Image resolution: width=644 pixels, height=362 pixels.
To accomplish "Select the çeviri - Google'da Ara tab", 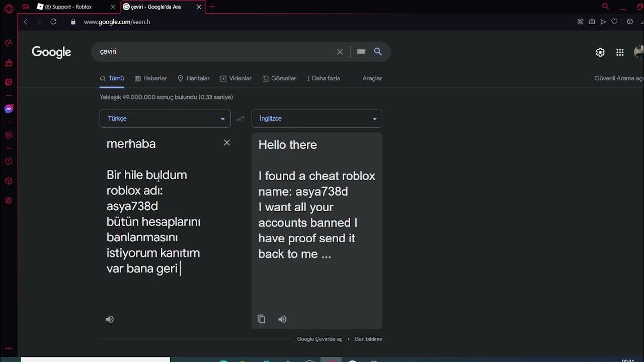I will pos(156,7).
